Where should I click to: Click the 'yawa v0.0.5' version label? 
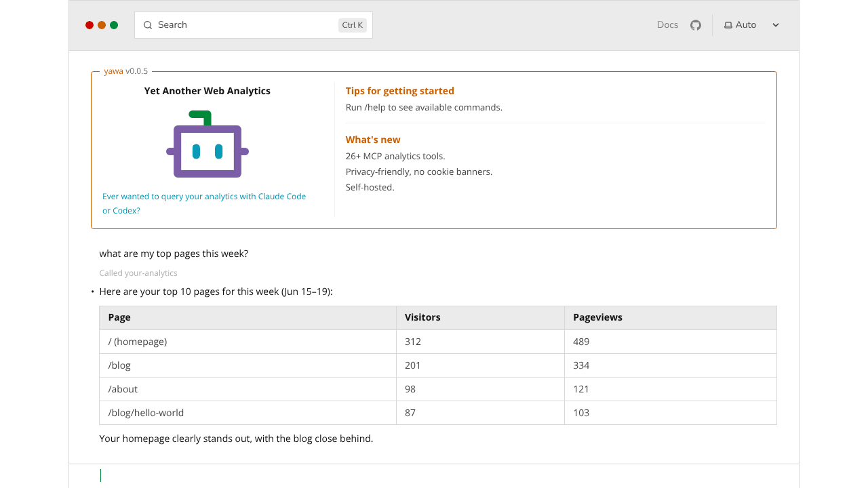coord(126,71)
